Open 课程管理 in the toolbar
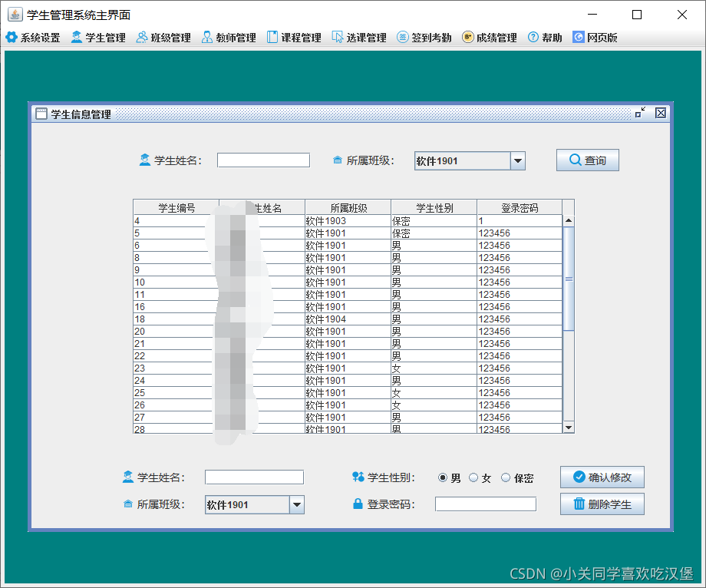Screen dimensions: 706x588 tap(294, 37)
